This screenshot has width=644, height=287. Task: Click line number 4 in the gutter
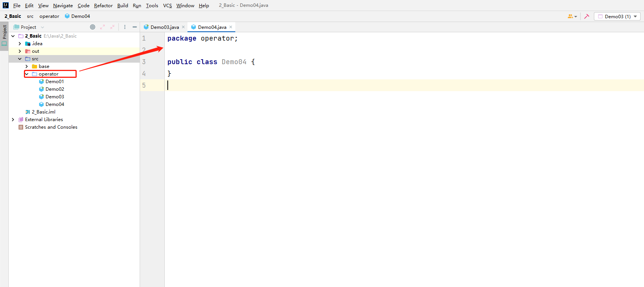click(144, 74)
